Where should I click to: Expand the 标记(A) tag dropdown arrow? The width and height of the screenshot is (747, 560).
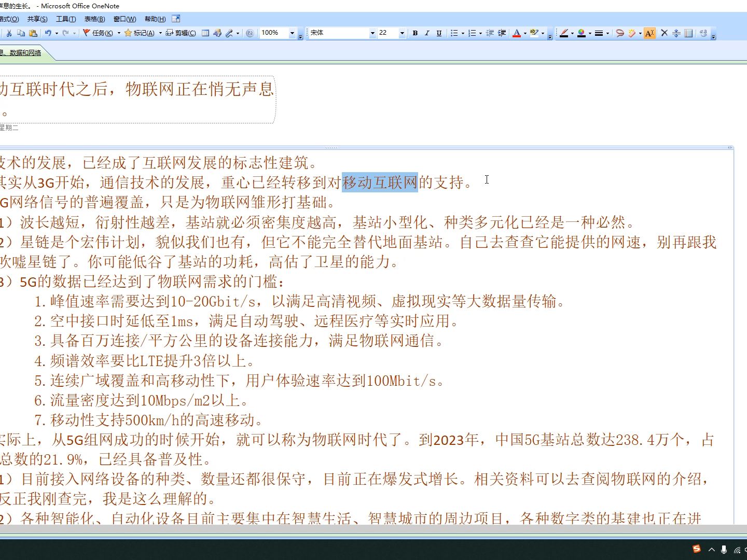[160, 33]
